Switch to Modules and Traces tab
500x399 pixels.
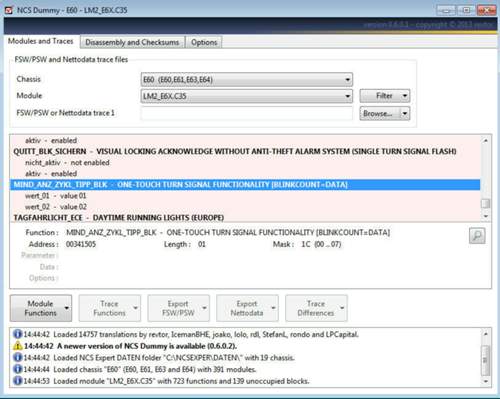(41, 41)
